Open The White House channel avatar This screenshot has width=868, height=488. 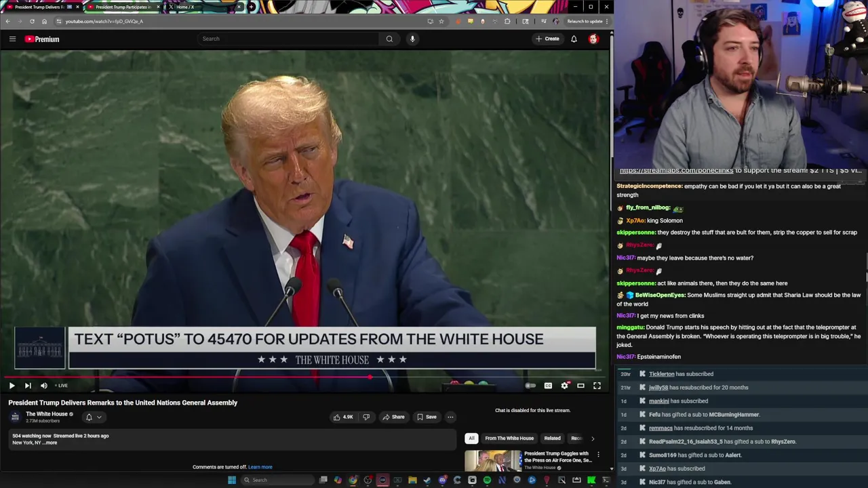point(15,417)
